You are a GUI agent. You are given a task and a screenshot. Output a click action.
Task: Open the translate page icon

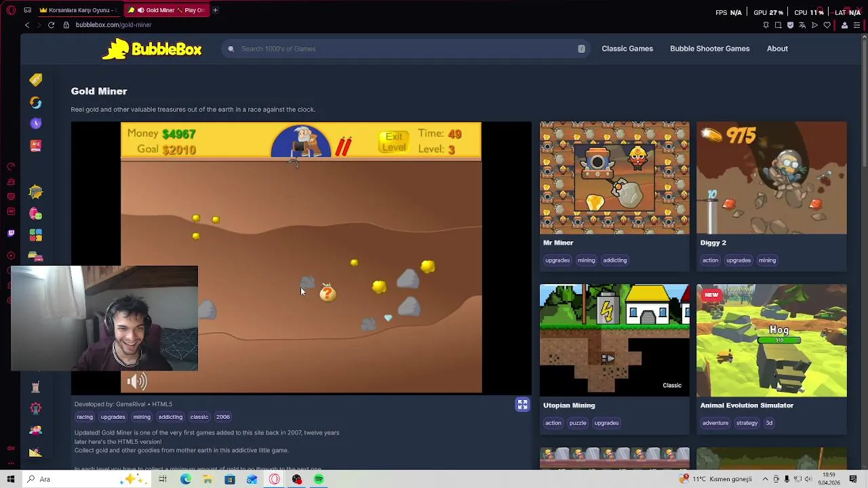pyautogui.click(x=802, y=25)
